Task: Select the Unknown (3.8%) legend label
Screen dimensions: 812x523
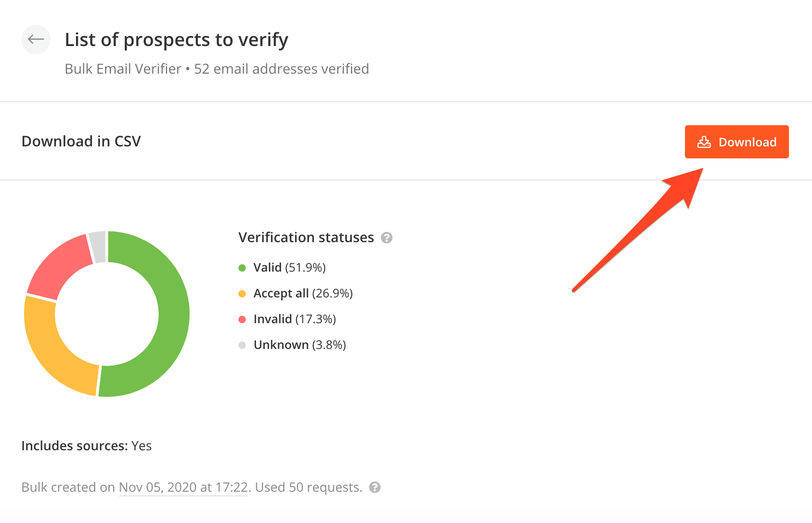Action: (300, 345)
